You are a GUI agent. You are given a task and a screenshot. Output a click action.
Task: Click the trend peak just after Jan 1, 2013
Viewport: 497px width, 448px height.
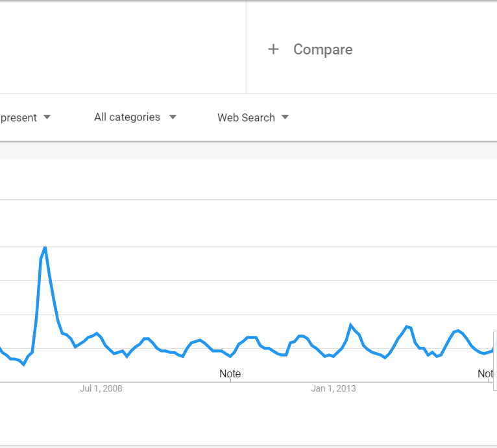pyautogui.click(x=351, y=325)
